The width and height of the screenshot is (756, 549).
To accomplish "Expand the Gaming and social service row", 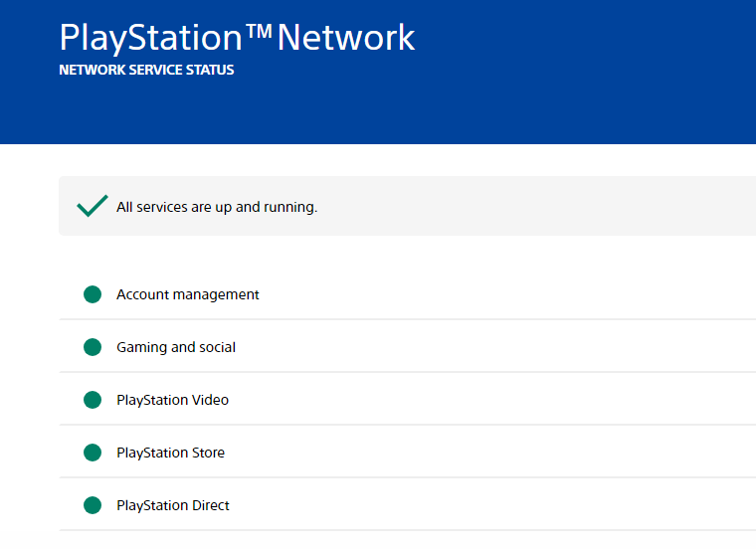I will click(408, 347).
